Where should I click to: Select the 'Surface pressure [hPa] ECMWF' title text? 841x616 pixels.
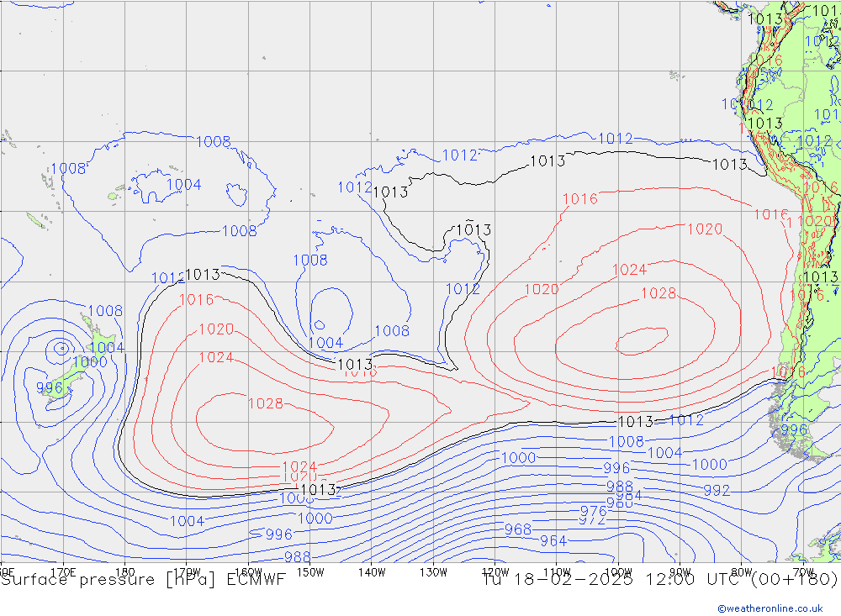pyautogui.click(x=143, y=580)
